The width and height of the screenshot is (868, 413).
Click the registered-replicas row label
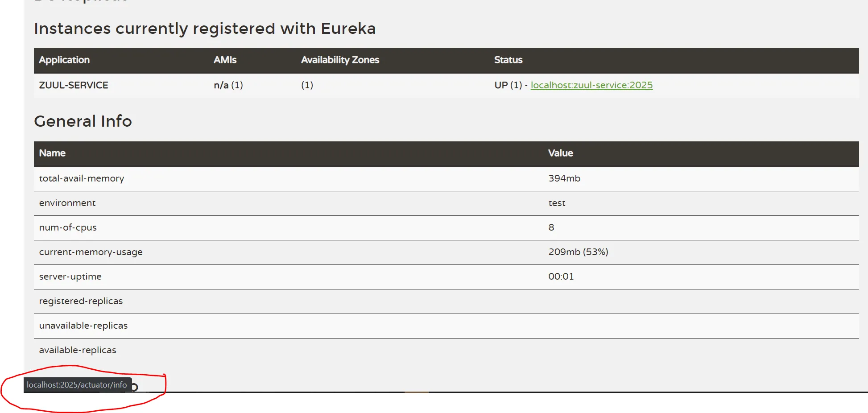[x=81, y=301]
